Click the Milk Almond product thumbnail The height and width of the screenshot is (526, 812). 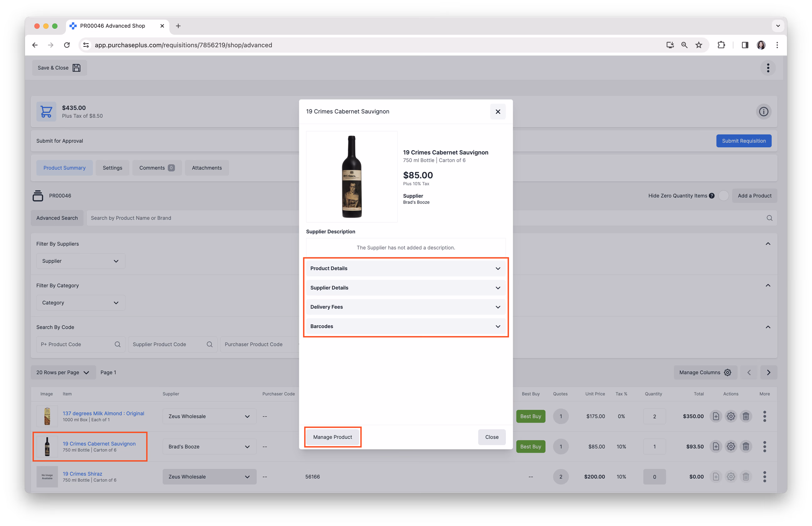tap(47, 416)
